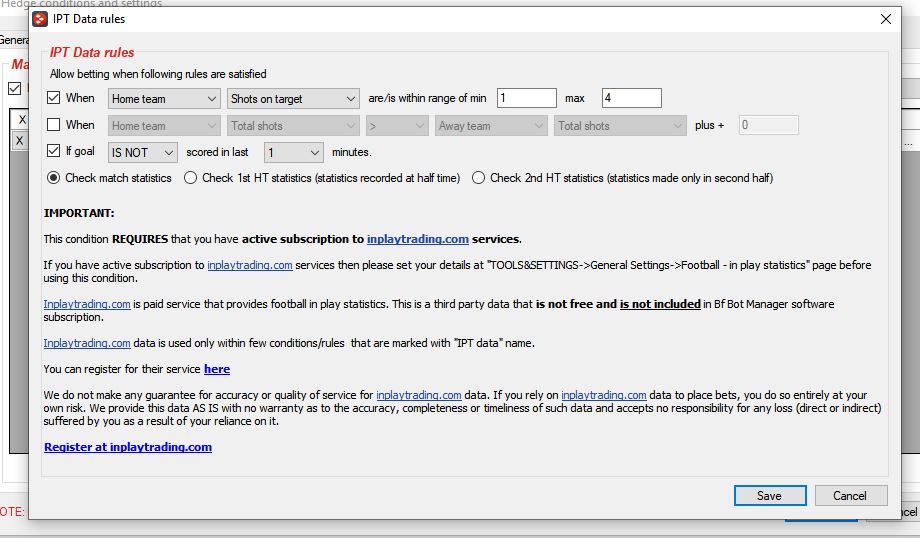Open the Total shots dropdown beside plus
920x538 pixels.
click(620, 126)
